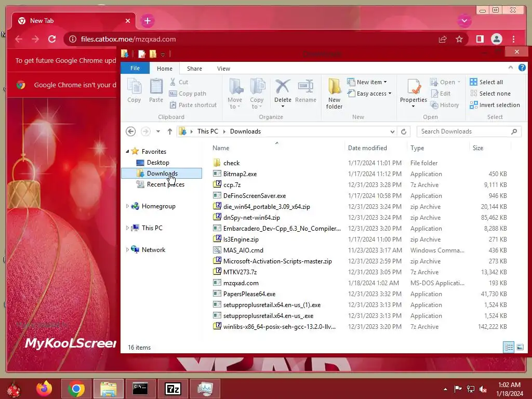Viewport: 532px width, 399px height.
Task: Click Copy path in Clipboard group
Action: 188,94
